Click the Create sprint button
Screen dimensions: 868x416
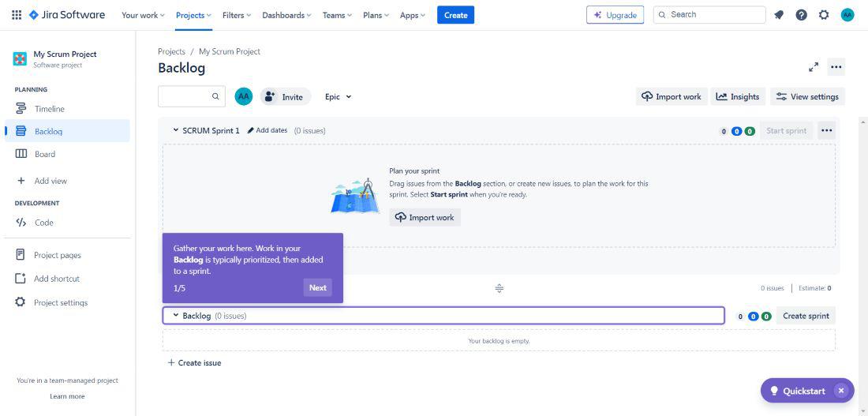tap(806, 316)
